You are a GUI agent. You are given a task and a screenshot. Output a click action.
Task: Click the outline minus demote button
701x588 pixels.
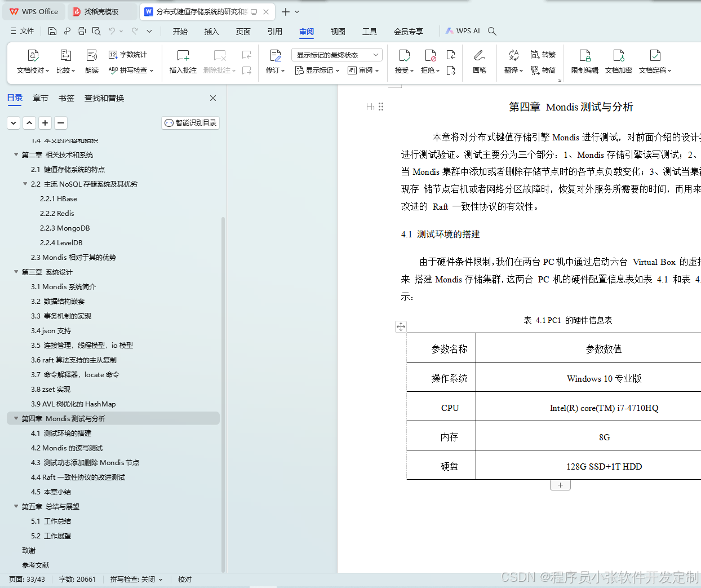pyautogui.click(x=61, y=123)
